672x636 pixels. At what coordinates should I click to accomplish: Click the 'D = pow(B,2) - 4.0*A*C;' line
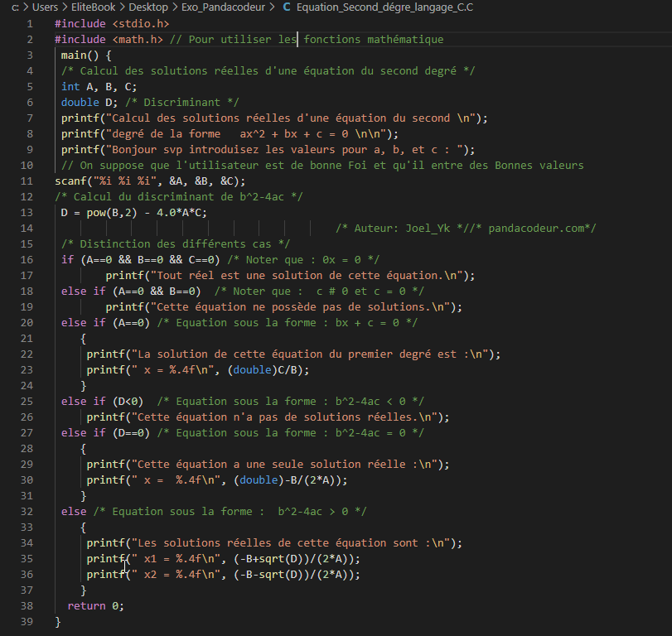133,213
